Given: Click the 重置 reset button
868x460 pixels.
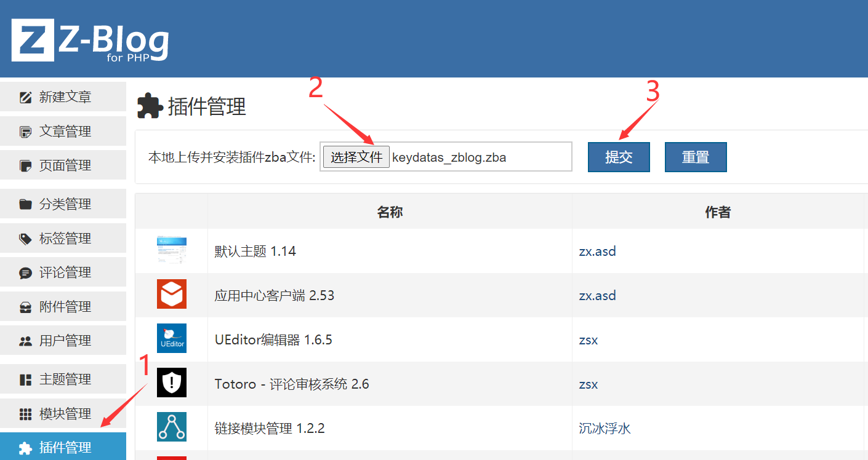Looking at the screenshot, I should [696, 157].
